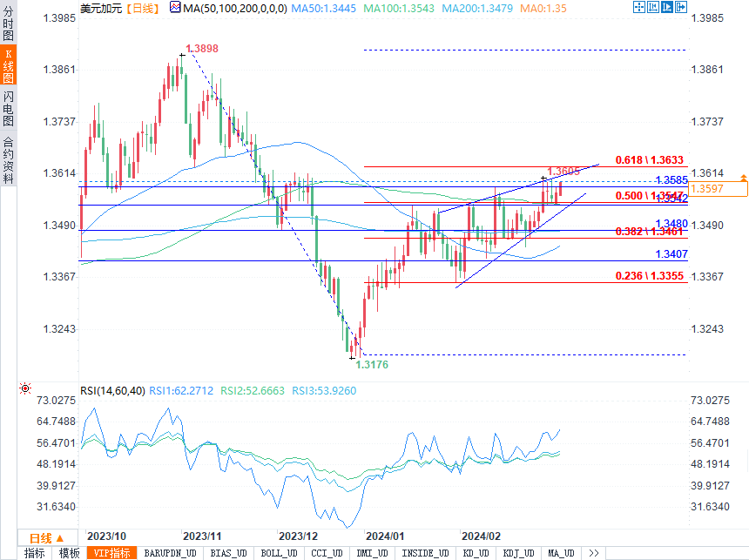Screen dimensions: 749x560
Task: Click the crosshair cursor icon
Action: coord(639,7)
